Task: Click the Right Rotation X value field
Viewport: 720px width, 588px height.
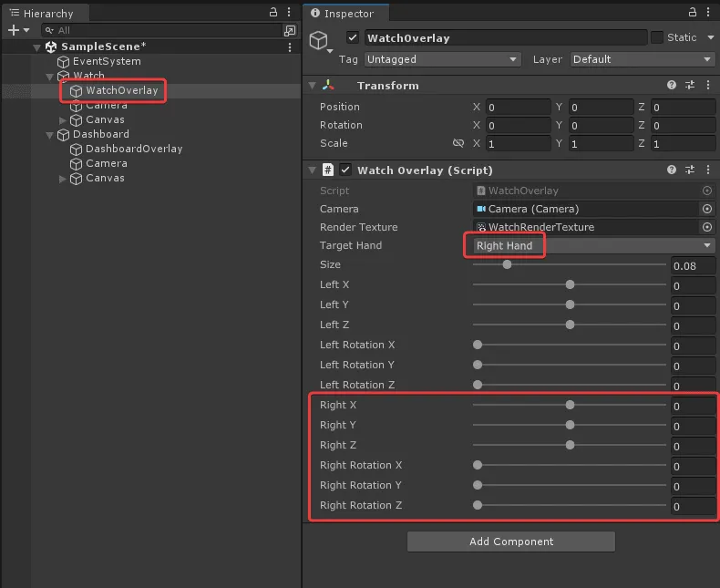Action: (x=693, y=467)
